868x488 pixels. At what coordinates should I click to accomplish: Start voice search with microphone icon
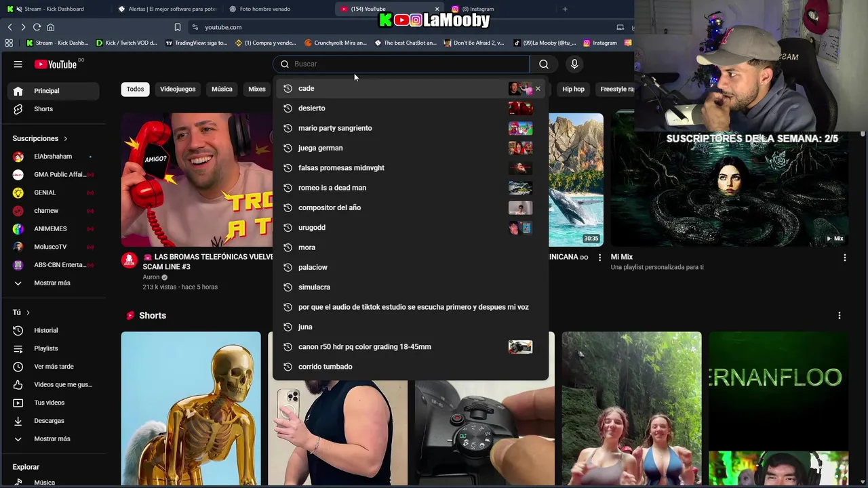pos(574,64)
